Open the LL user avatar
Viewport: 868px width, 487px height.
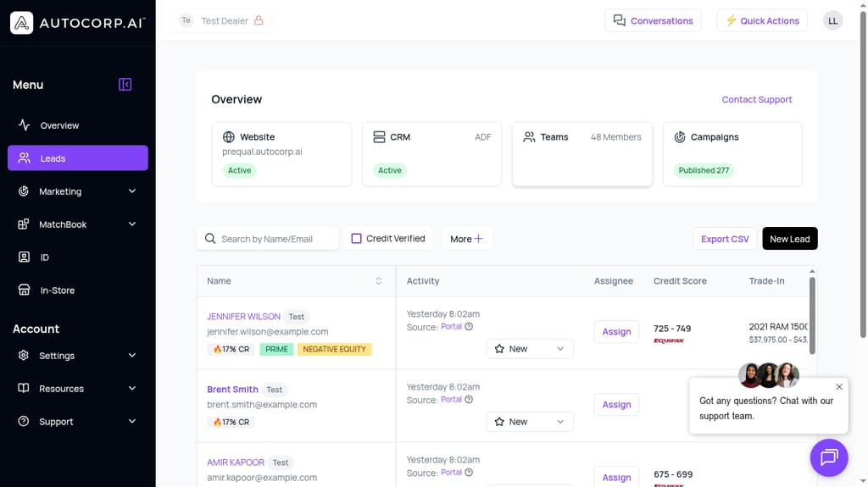(832, 21)
